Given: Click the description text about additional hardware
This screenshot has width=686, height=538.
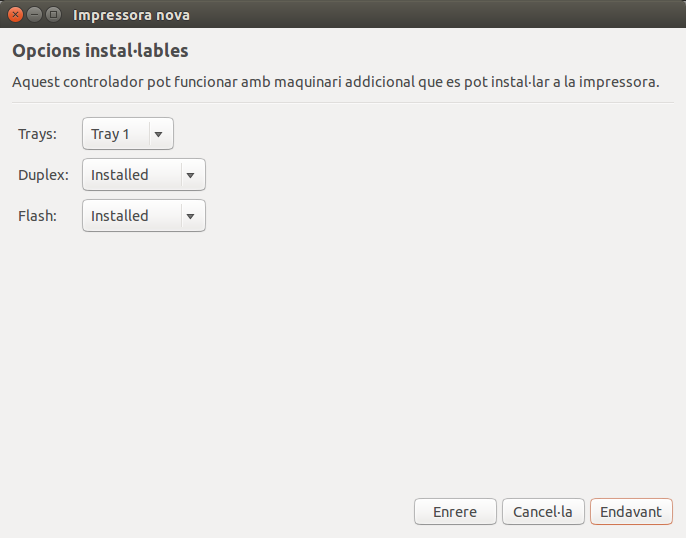Looking at the screenshot, I should (335, 82).
